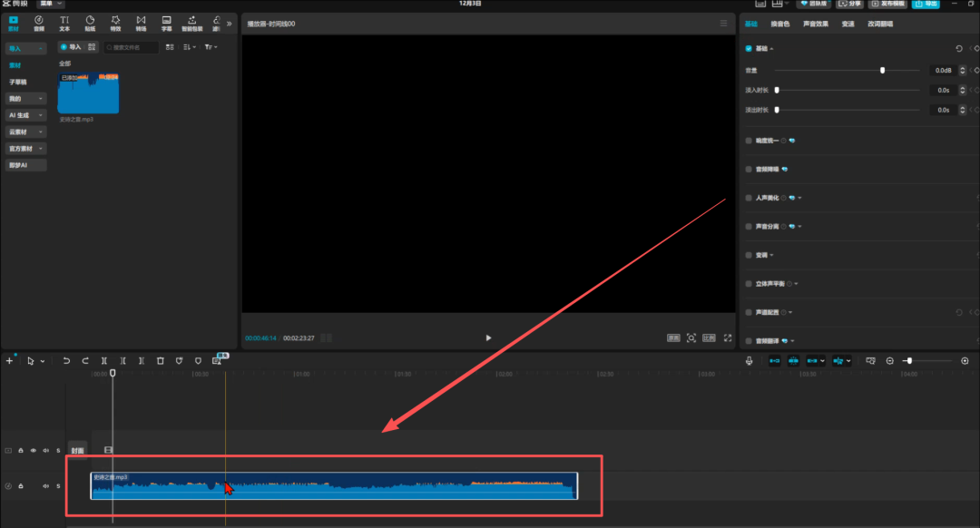
Task: Open the 文本 (Text) panel icon
Action: [64, 22]
